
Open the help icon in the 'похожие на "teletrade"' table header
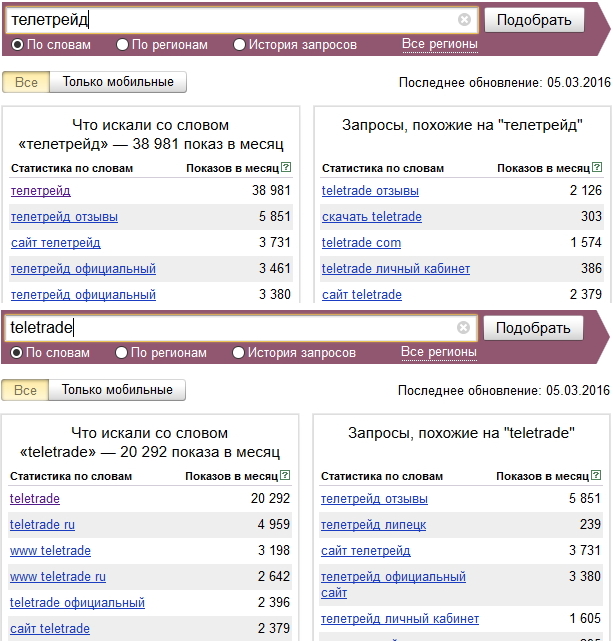click(597, 475)
